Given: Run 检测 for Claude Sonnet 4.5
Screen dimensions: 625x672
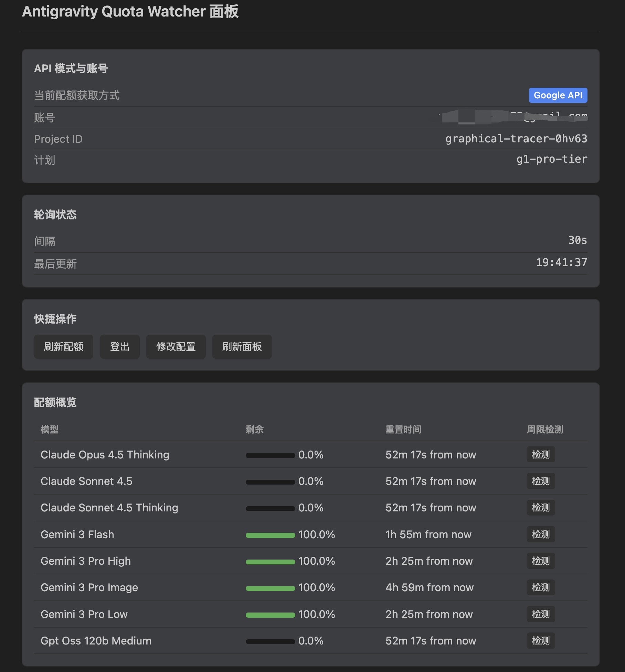Looking at the screenshot, I should pyautogui.click(x=541, y=481).
